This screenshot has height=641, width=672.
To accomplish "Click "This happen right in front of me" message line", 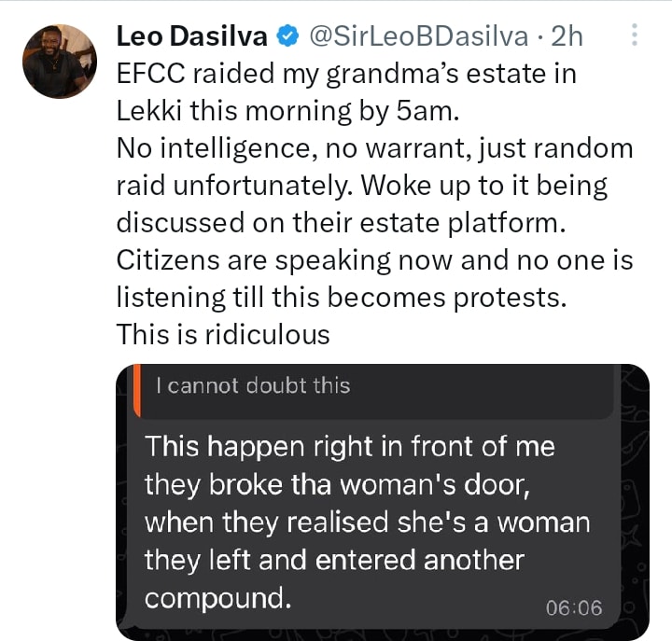I will click(350, 446).
